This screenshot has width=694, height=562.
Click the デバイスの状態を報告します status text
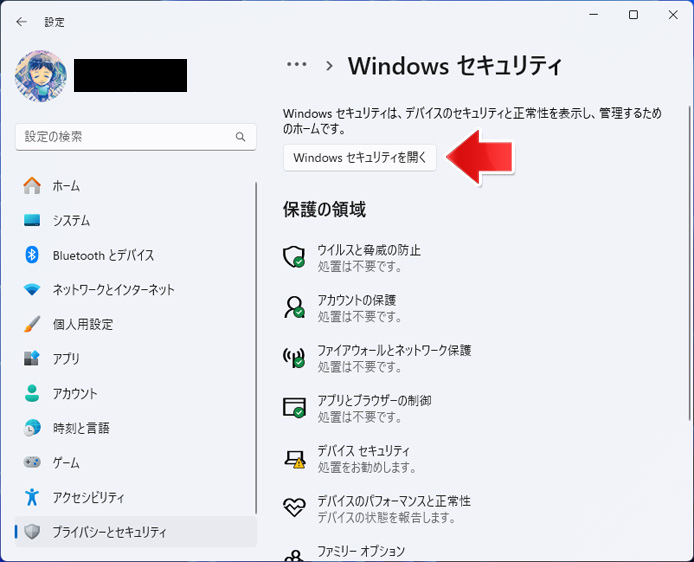386,517
